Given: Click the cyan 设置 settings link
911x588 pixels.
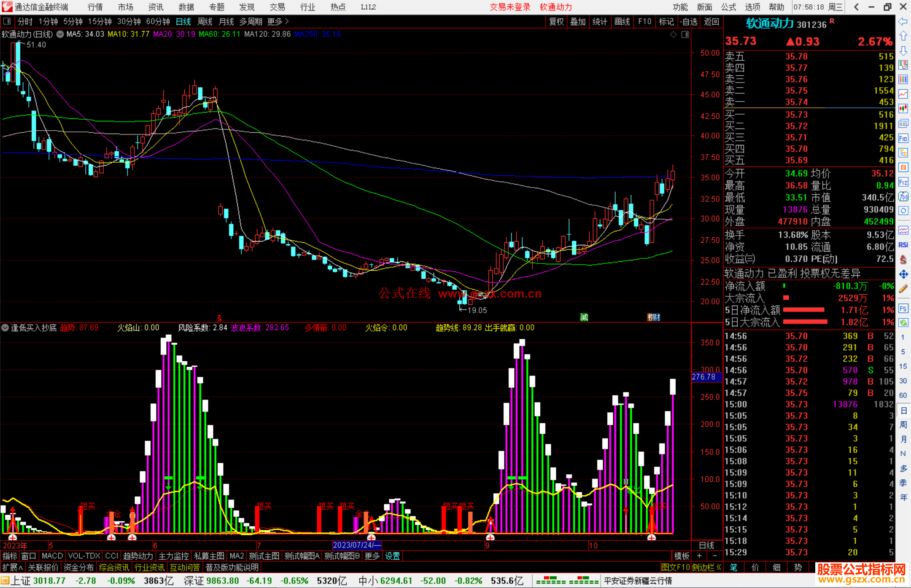Looking at the screenshot, I should 392,556.
